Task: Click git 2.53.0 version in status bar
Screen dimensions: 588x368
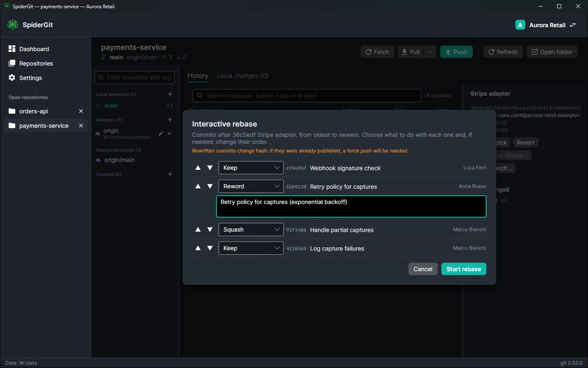Action: pyautogui.click(x=571, y=363)
